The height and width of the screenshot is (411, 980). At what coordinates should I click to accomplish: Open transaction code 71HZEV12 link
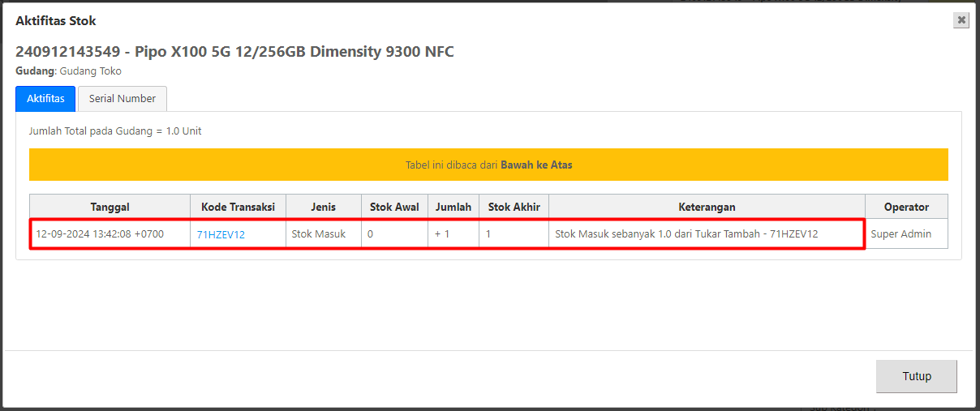(221, 234)
